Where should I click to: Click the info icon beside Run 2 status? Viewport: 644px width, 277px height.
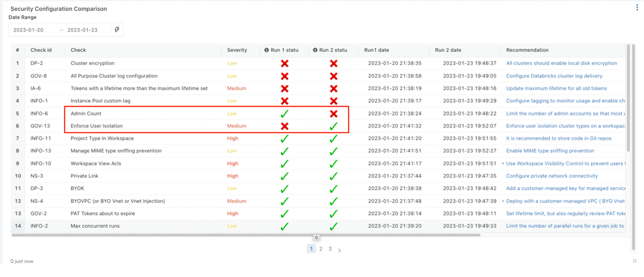point(315,50)
